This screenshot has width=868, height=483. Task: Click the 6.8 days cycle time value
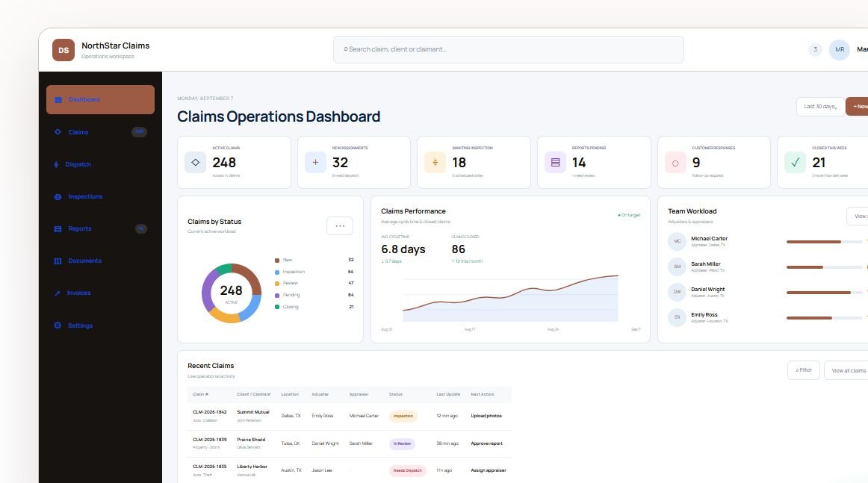(x=403, y=249)
